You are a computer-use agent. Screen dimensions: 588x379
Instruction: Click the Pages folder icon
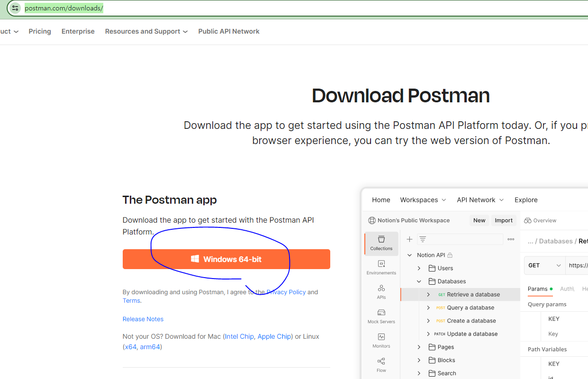point(432,347)
